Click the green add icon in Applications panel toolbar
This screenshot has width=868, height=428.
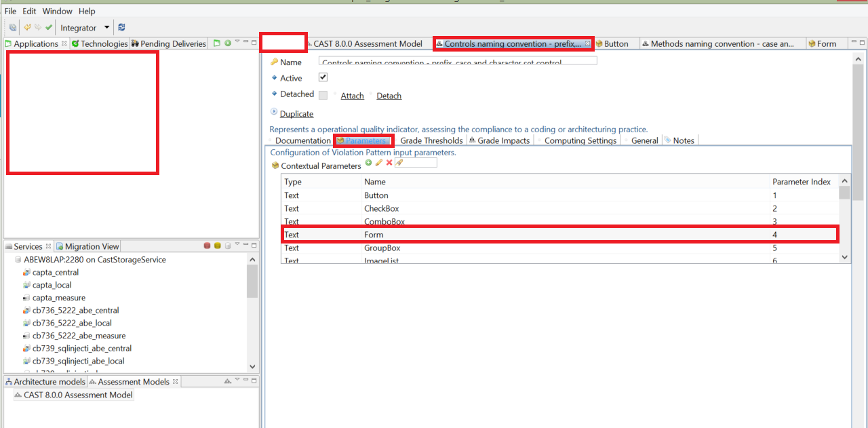pyautogui.click(x=228, y=43)
